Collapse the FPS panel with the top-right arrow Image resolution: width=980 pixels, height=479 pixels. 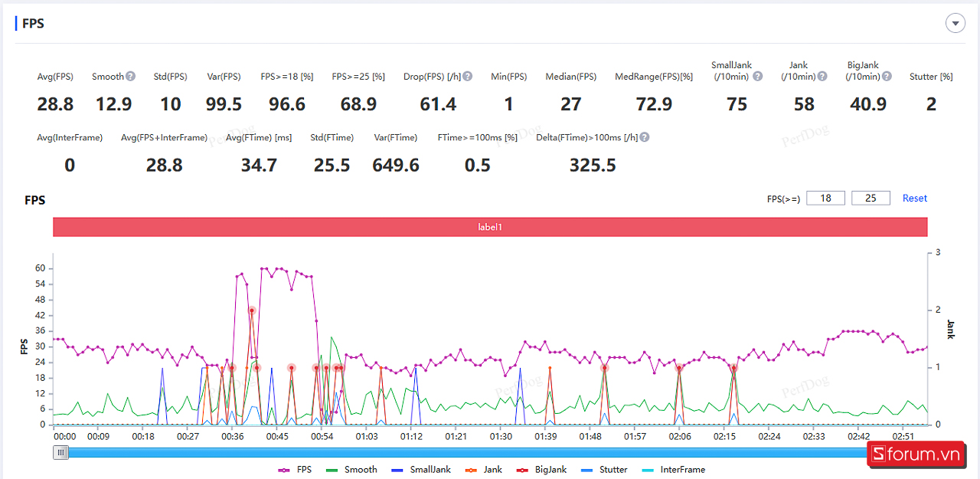[955, 24]
